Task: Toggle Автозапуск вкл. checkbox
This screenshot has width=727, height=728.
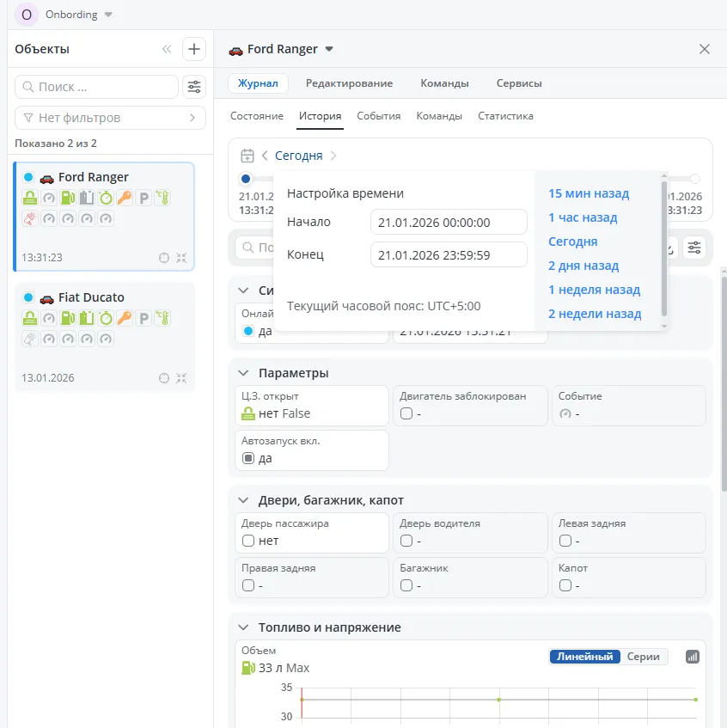Action: [x=248, y=458]
